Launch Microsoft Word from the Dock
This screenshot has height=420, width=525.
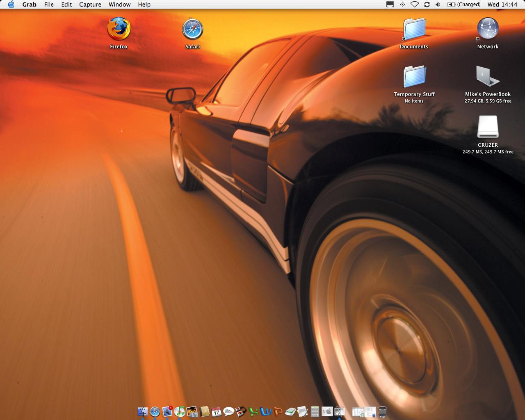click(266, 411)
